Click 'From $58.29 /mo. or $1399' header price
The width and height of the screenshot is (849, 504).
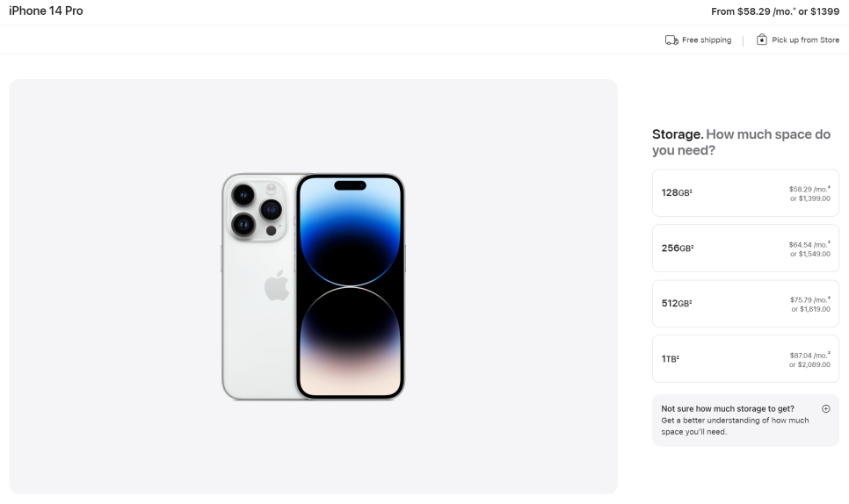click(x=775, y=11)
